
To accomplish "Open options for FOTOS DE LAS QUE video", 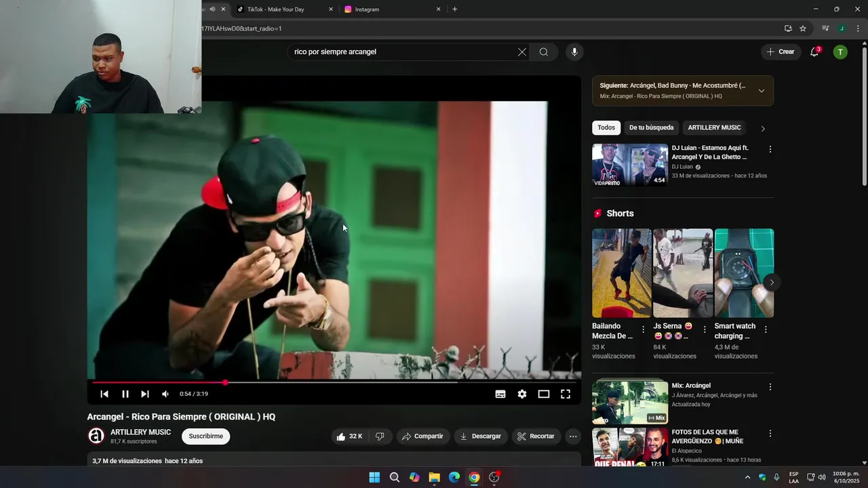I will tap(770, 433).
